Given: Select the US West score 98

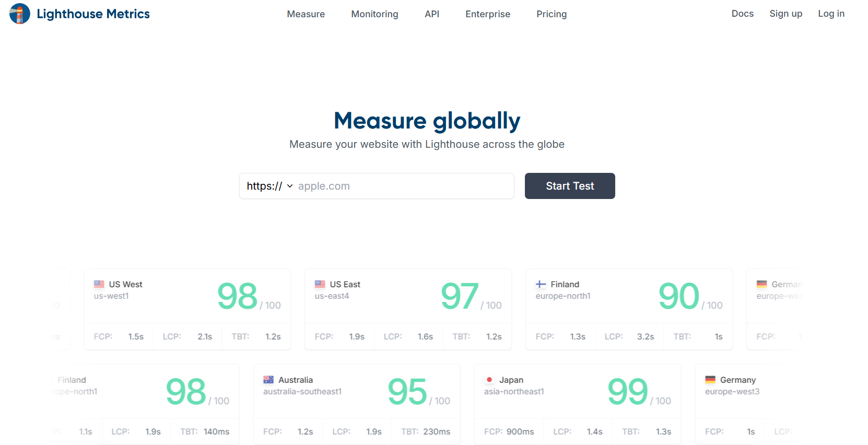Looking at the screenshot, I should click(238, 296).
